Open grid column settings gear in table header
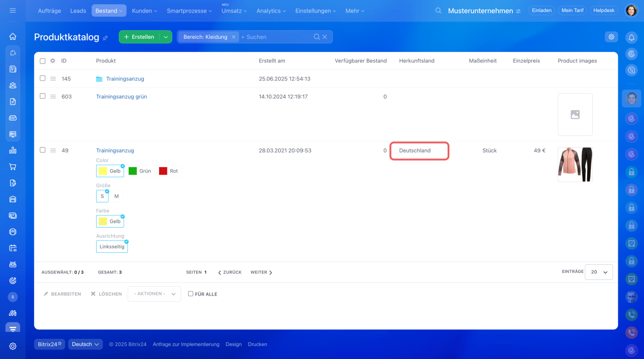 coord(53,61)
